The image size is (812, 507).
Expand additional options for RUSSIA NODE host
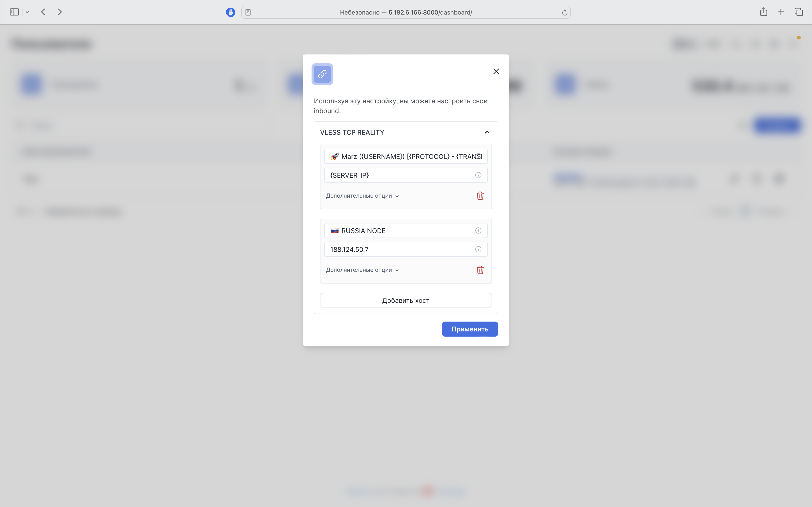[362, 270]
